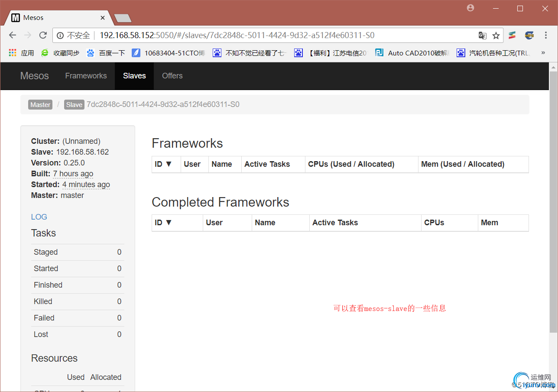Click the Chrome user profile icon

(x=470, y=8)
